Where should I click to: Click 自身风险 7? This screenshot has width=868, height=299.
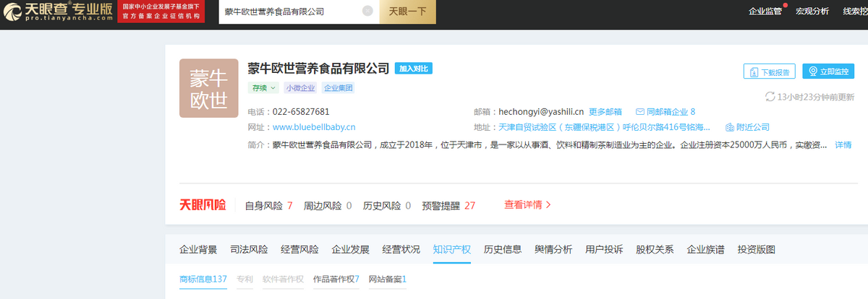coord(268,205)
